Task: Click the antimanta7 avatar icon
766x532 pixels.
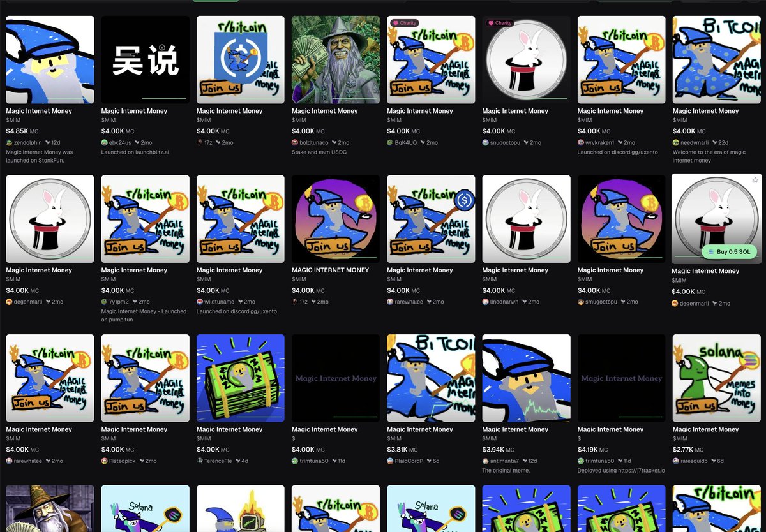Action: [x=486, y=461]
